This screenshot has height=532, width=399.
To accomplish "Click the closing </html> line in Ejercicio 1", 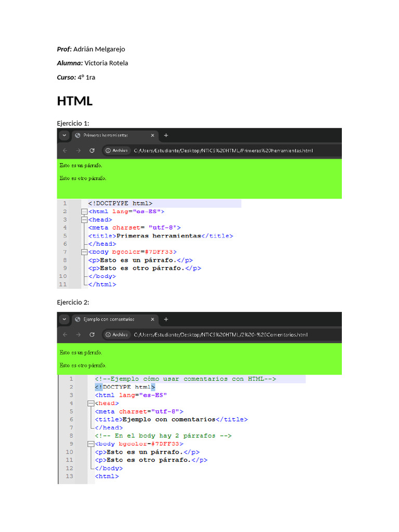I will pos(102,284).
